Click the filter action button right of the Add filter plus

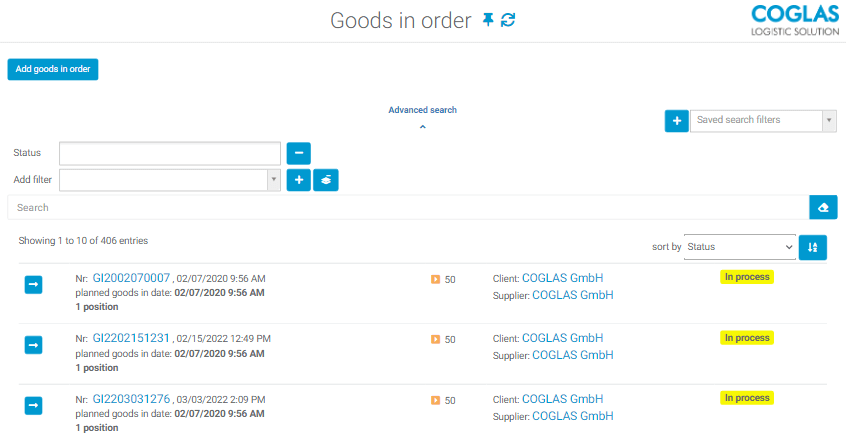tap(326, 180)
